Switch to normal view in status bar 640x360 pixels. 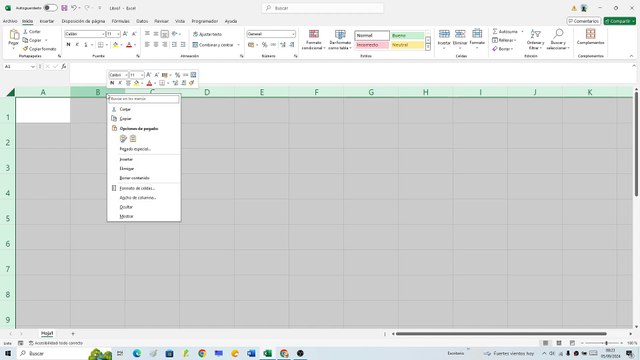pos(545,343)
